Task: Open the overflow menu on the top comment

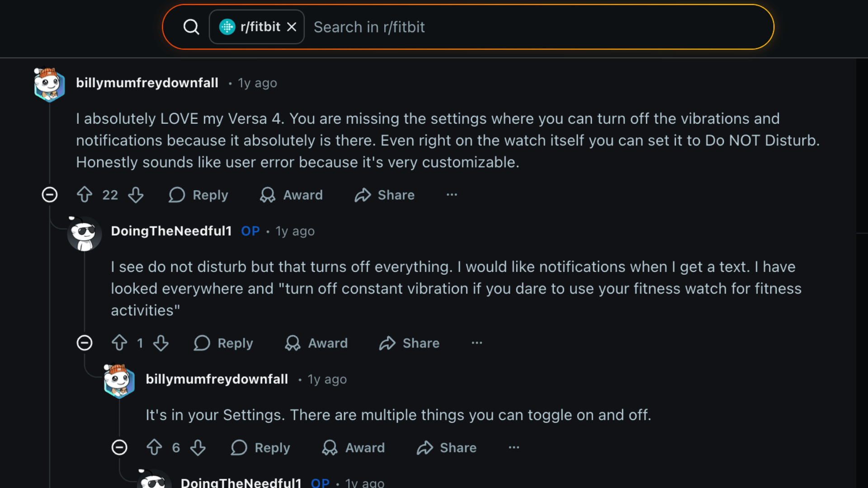Action: tap(451, 195)
